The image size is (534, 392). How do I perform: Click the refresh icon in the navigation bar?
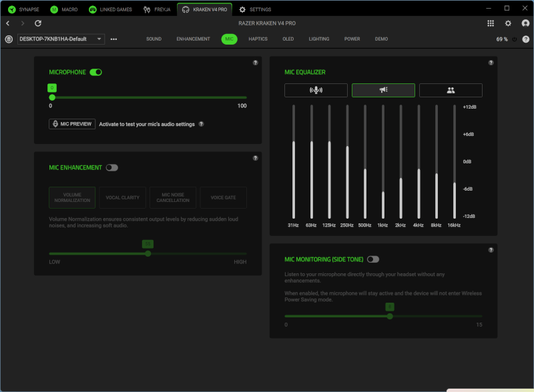[x=38, y=23]
